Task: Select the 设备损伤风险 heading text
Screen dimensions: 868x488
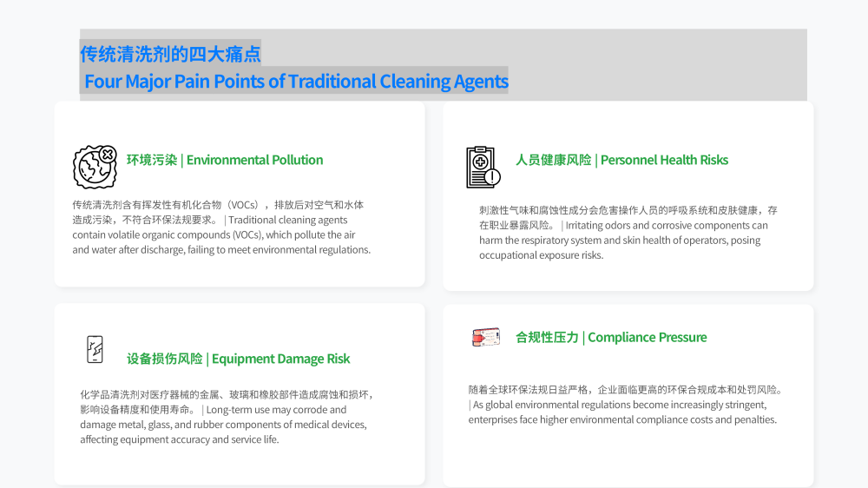Action: point(164,359)
